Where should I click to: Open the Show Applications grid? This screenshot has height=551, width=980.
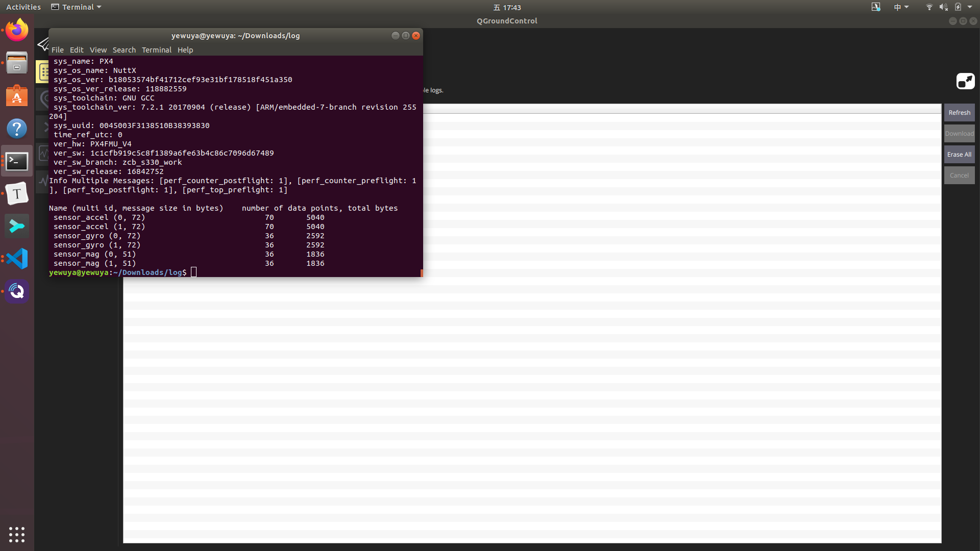[x=17, y=534]
